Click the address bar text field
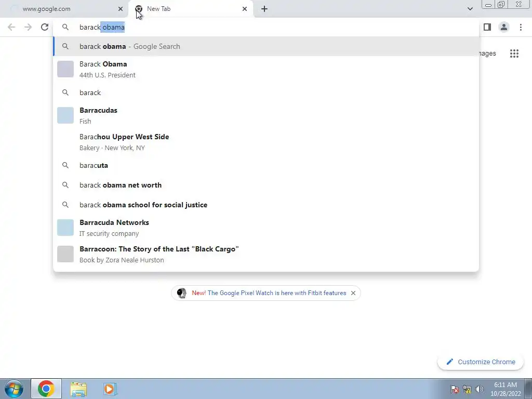Screen dimensions: 532x399 [266, 27]
